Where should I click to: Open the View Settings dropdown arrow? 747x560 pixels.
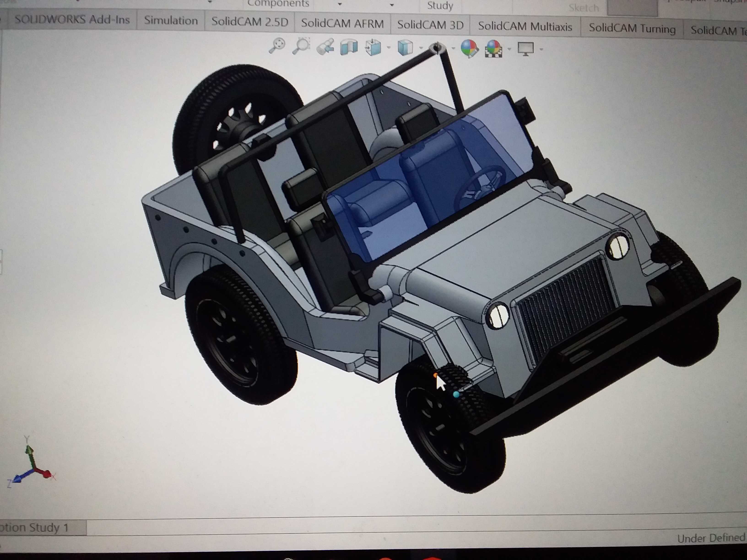[x=541, y=50]
